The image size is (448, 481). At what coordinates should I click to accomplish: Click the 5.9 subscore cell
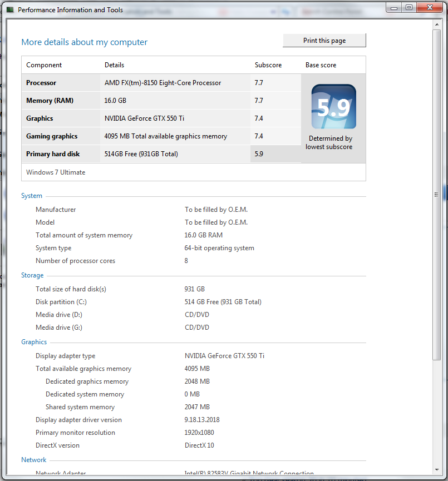275,154
